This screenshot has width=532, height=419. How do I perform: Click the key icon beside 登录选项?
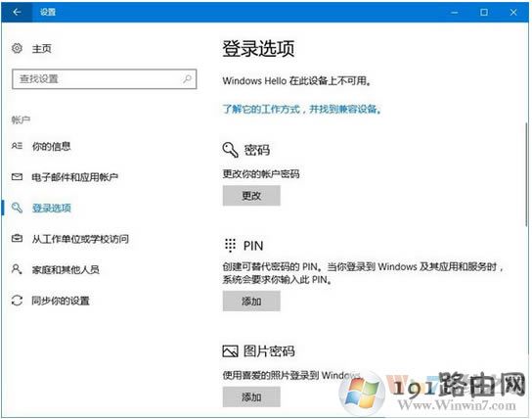17,208
